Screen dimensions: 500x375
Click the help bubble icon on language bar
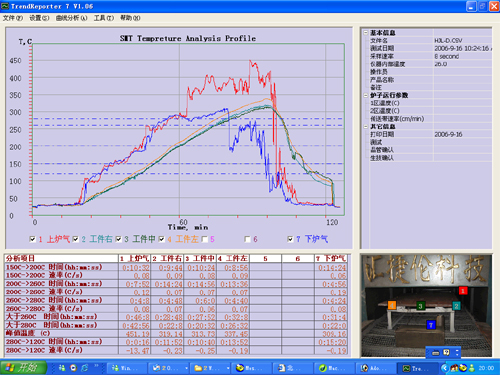(447, 352)
